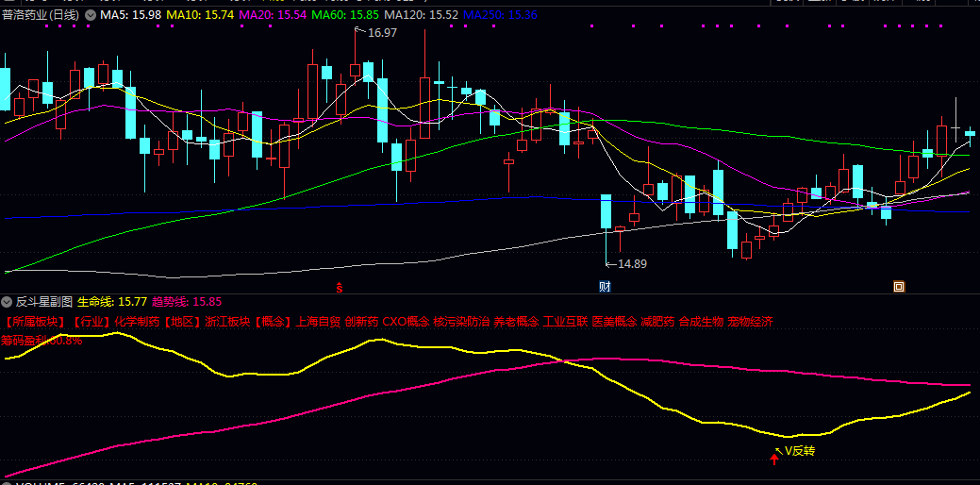Open dropdown next to 普洛药业(日线) title
The height and width of the screenshot is (485, 980).
90,15
